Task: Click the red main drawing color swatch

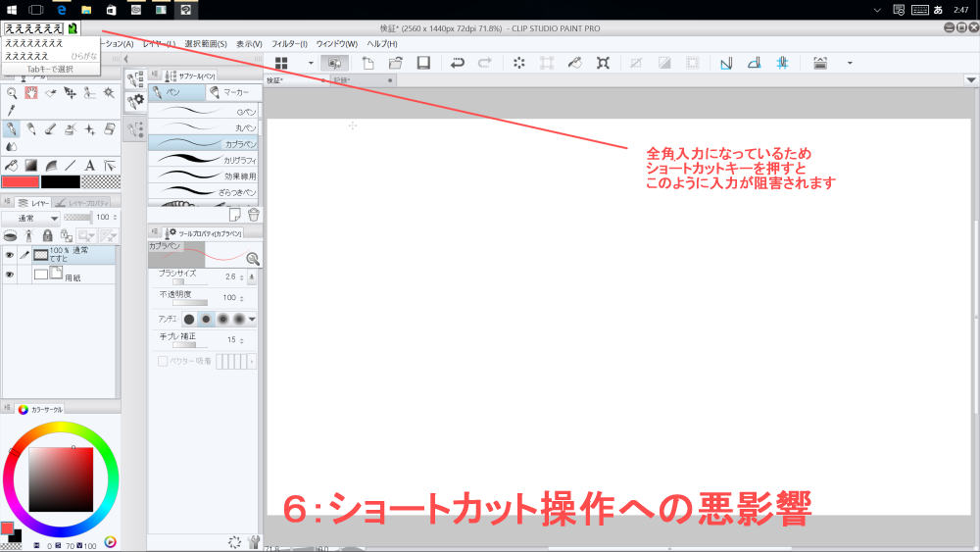Action: coord(20,182)
